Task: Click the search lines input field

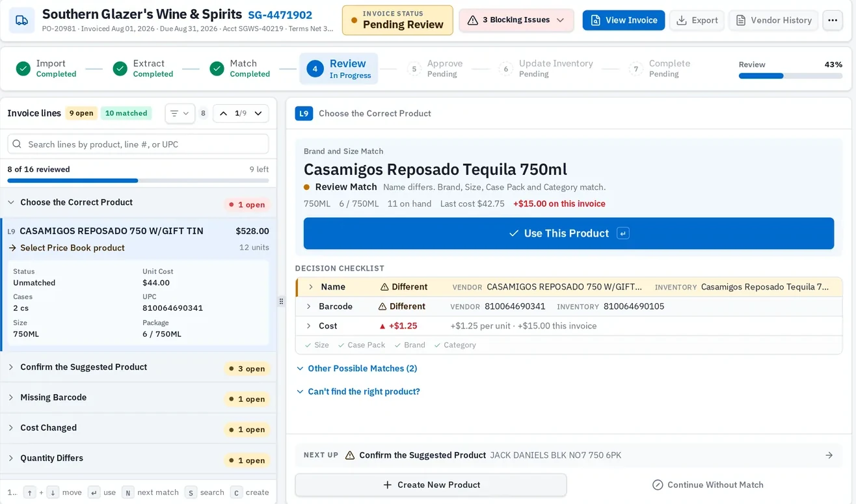Action: [138, 144]
